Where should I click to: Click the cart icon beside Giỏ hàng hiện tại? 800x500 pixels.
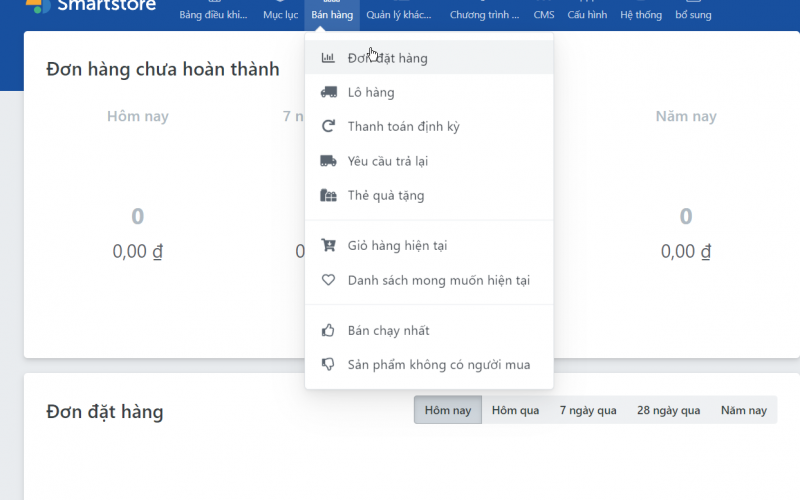(x=328, y=246)
